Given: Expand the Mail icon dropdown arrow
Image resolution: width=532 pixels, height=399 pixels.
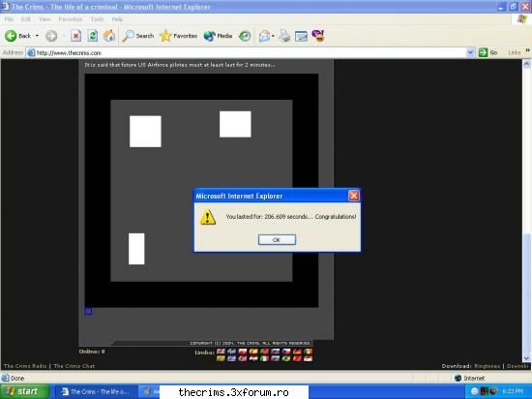Looking at the screenshot, I should tap(273, 36).
